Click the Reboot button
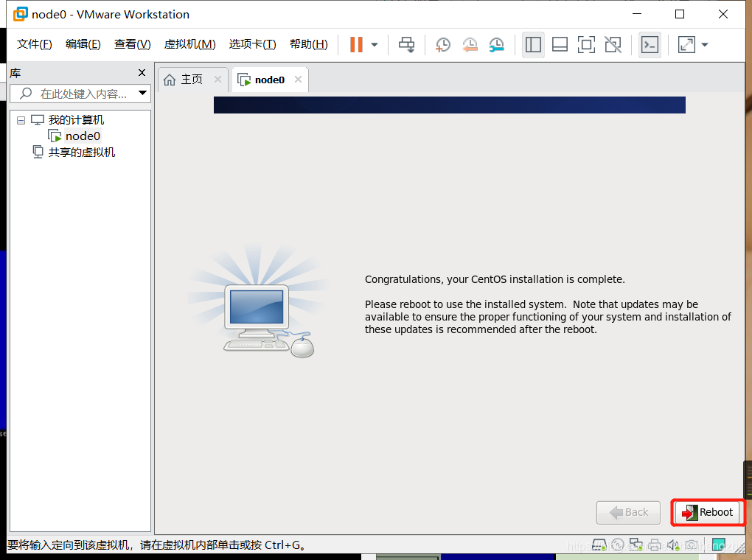This screenshot has width=752, height=560. pyautogui.click(x=709, y=513)
